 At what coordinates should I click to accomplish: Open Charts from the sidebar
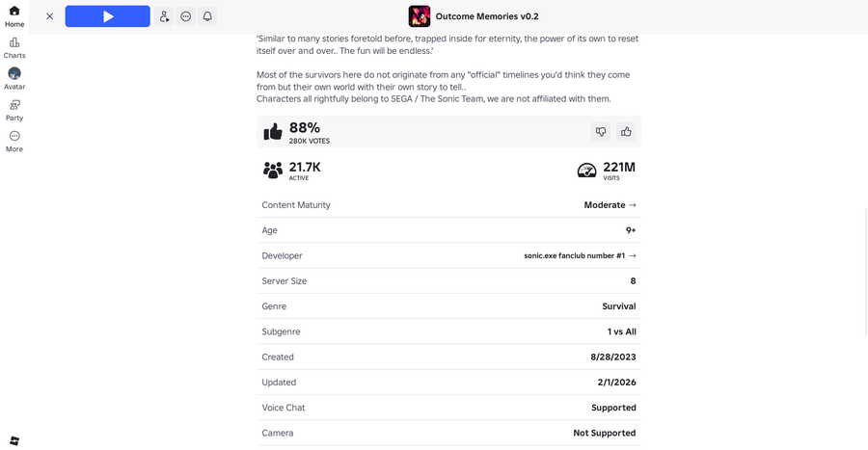click(x=14, y=47)
